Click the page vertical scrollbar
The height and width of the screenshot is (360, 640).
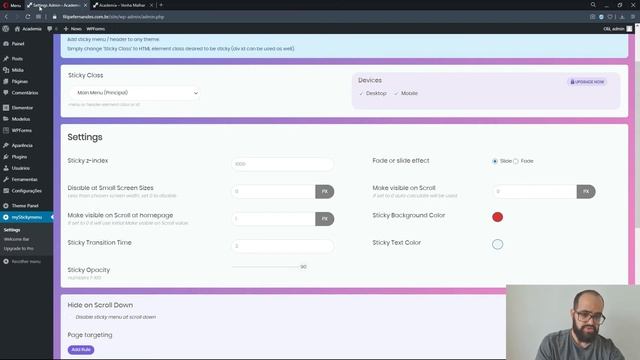638,145
